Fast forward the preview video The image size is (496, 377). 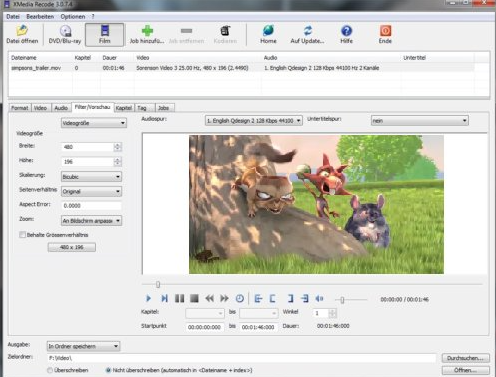(x=224, y=298)
